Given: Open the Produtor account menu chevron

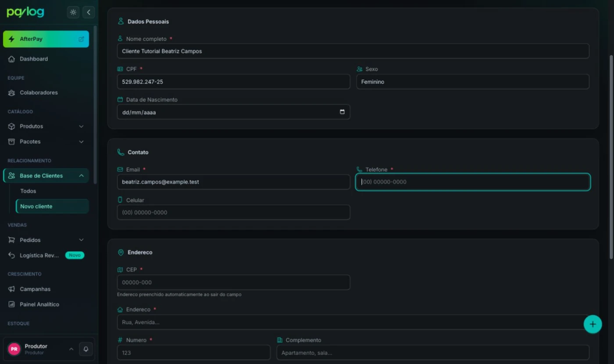Looking at the screenshot, I should tap(71, 349).
